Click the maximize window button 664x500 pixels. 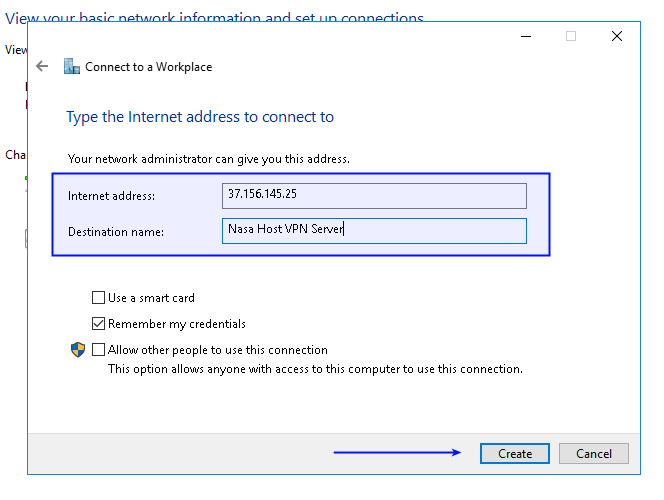(x=571, y=36)
